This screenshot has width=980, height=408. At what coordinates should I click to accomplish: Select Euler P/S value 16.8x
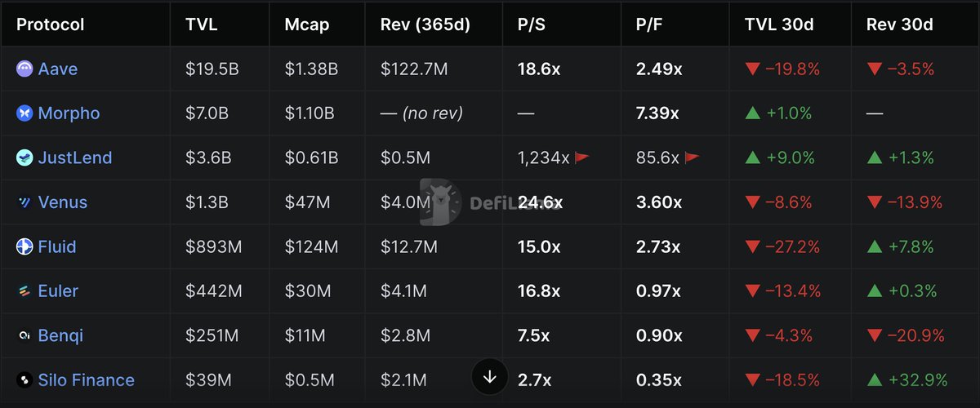pos(539,291)
